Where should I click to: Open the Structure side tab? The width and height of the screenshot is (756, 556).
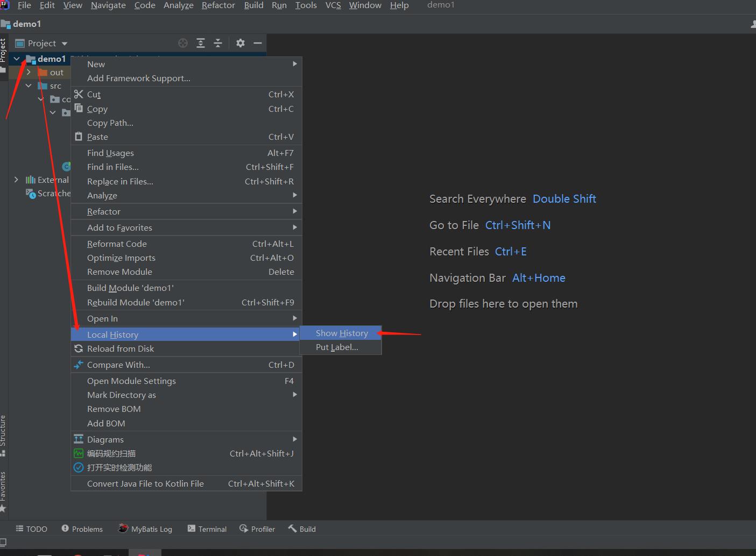tap(3, 436)
